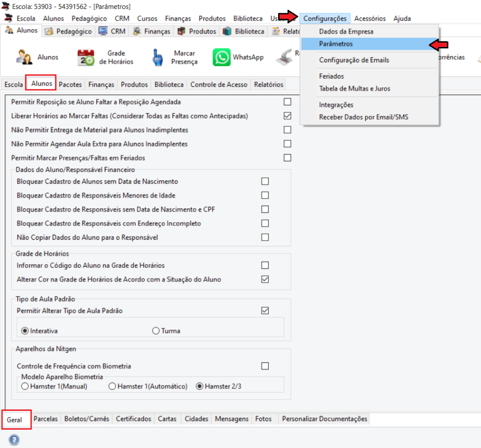Screen dimensions: 481x448
Task: Check Bloquear Cadastro de Alunos sem Data Nascimento
Action: tap(265, 181)
